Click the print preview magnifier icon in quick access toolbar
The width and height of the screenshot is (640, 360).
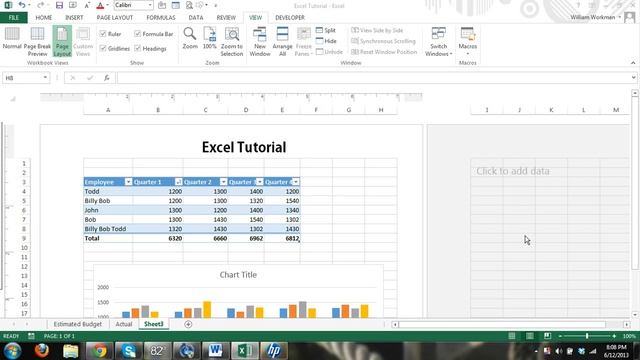tap(189, 5)
